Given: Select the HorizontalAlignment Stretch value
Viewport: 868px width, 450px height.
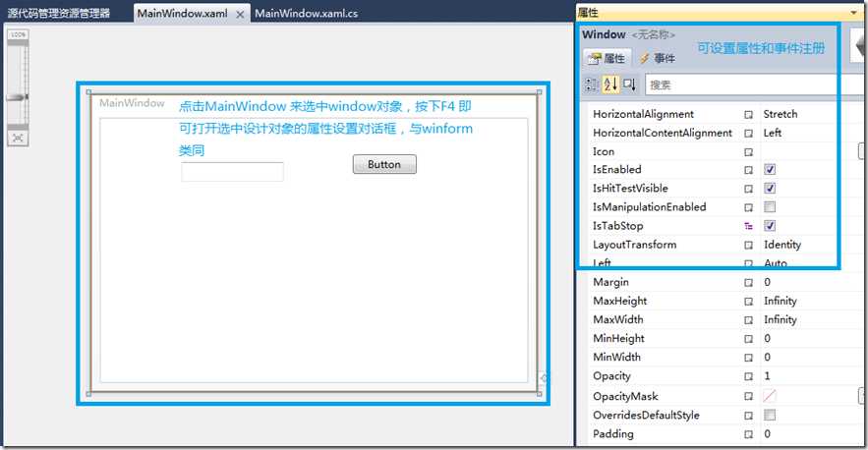Looking at the screenshot, I should tap(780, 114).
